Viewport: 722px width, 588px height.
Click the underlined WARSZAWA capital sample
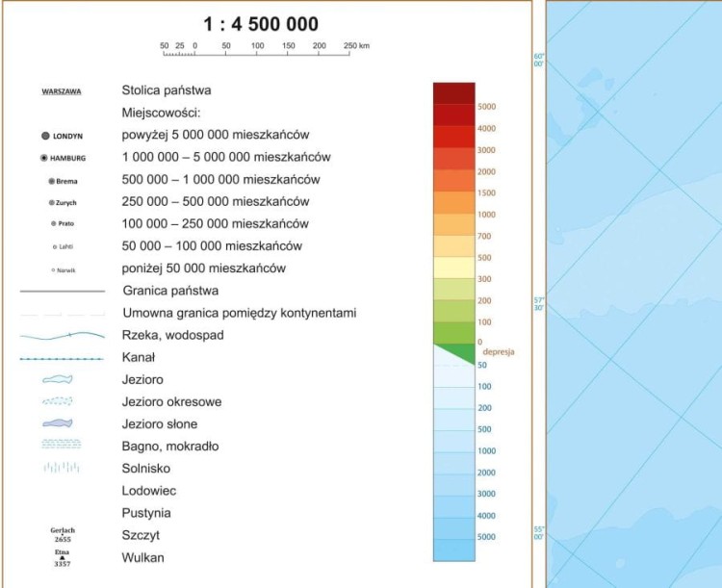pos(62,91)
